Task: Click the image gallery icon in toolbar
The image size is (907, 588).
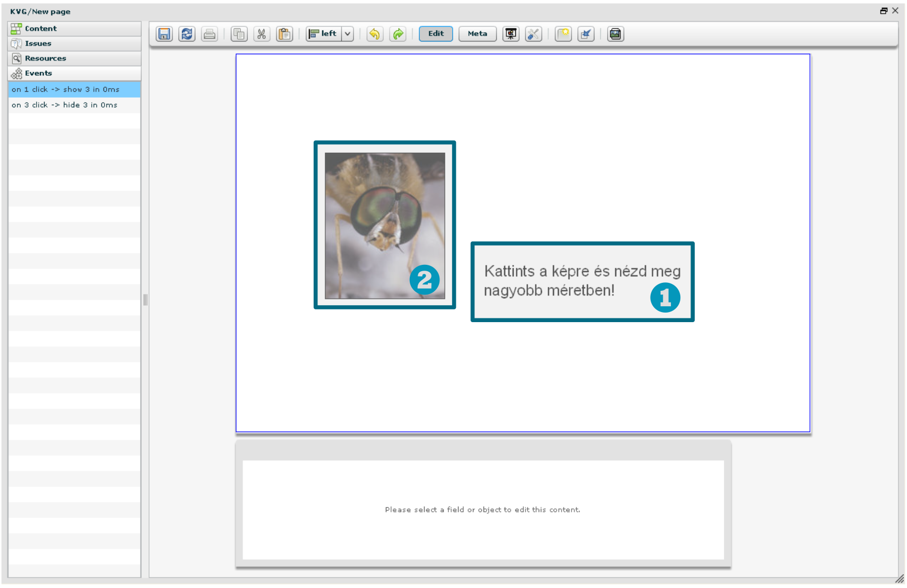Action: click(x=615, y=34)
